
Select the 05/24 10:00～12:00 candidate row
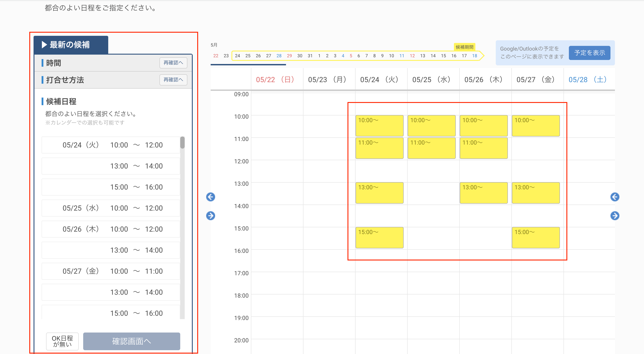pos(110,145)
